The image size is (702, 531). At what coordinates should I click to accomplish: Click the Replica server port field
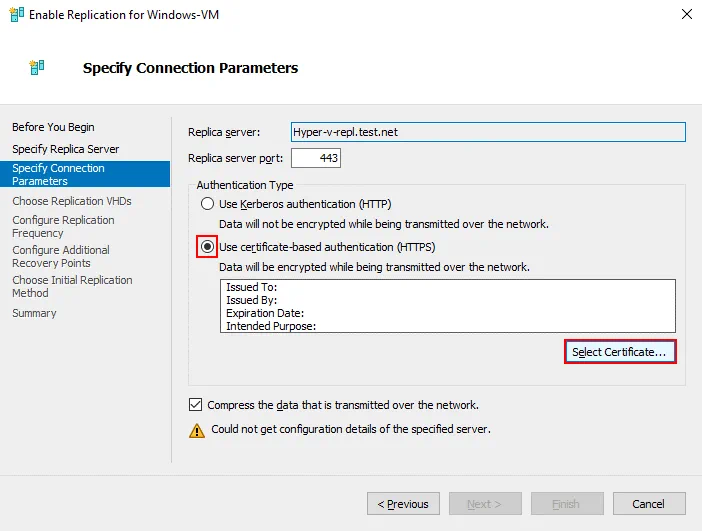(316, 158)
